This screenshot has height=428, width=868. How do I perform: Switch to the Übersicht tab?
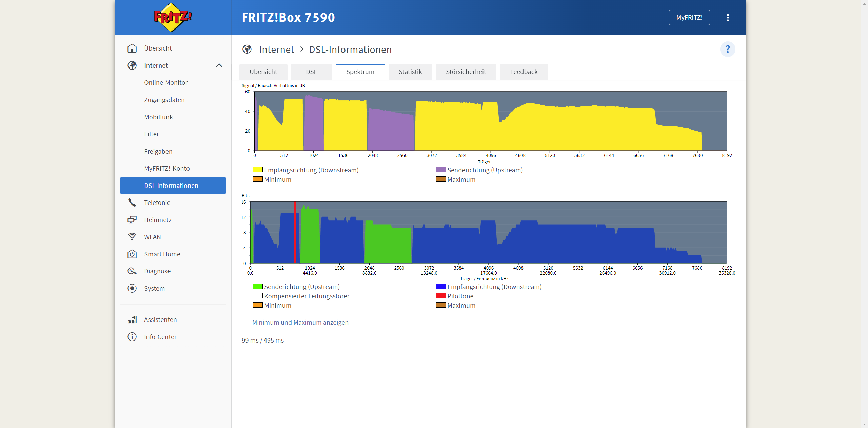(x=263, y=72)
